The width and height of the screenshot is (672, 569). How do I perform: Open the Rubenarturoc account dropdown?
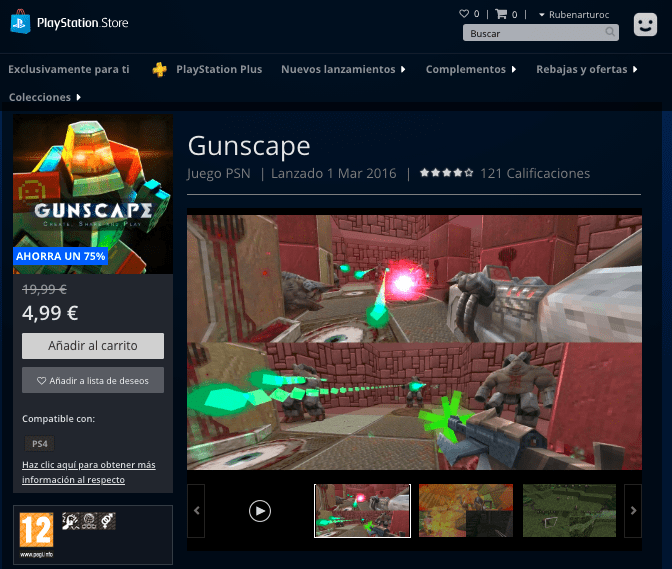pos(574,15)
